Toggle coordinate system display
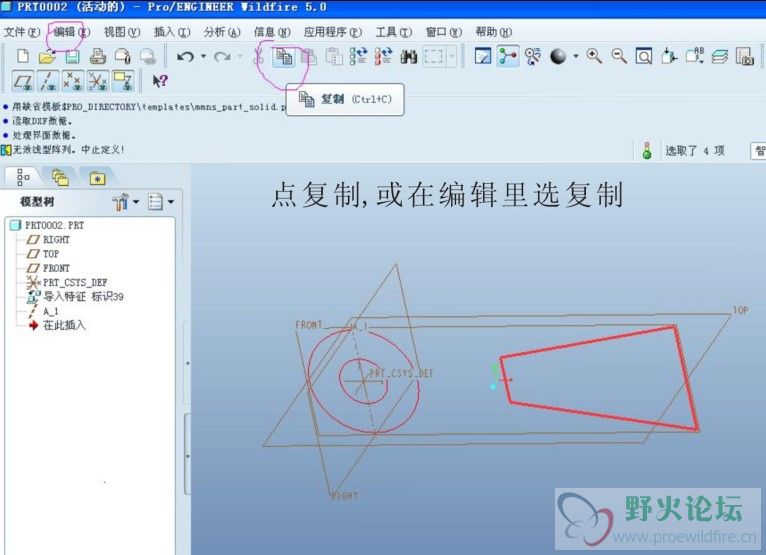766x555 pixels. (x=98, y=81)
